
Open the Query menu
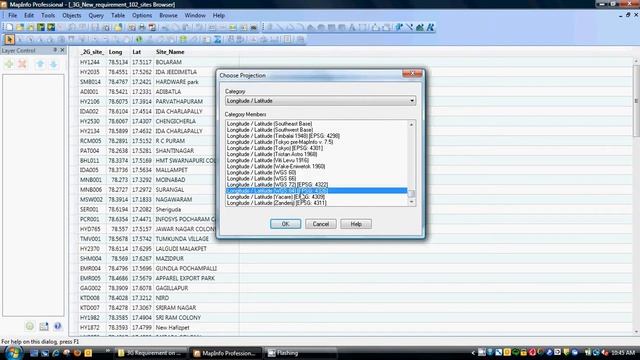(96, 15)
